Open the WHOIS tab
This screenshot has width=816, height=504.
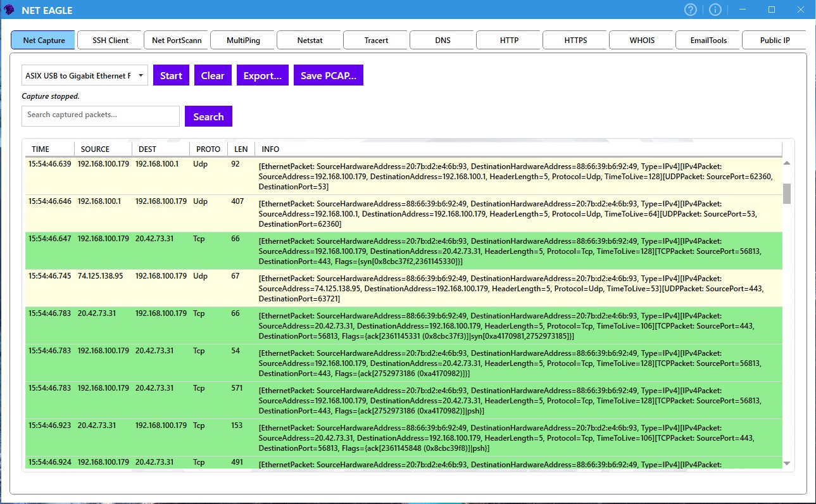[642, 40]
